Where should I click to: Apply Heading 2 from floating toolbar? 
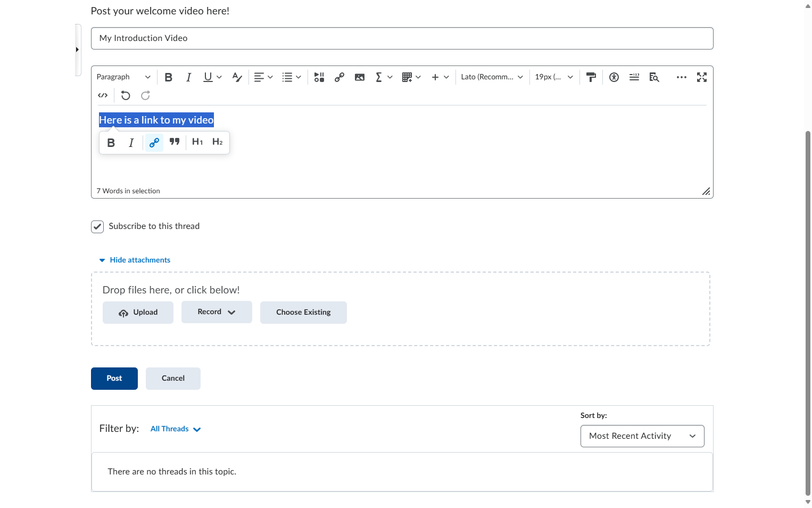pyautogui.click(x=218, y=142)
